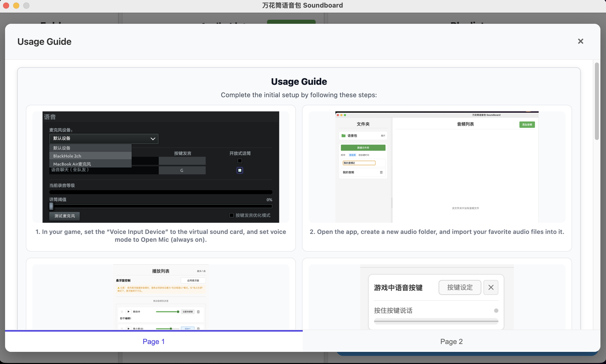Check the upper 开放式话筒 checkbox
The height and width of the screenshot is (364, 606).
(x=239, y=161)
